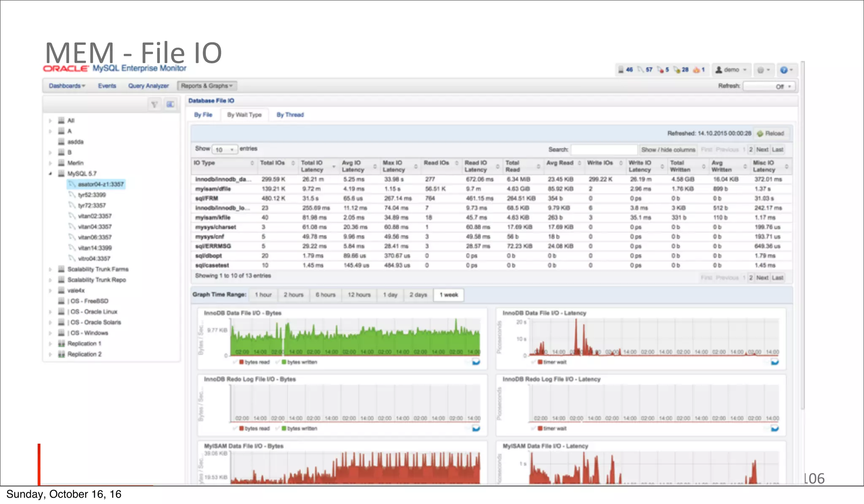This screenshot has height=504, width=864.
Task: Switch to the By Thread tab
Action: tap(290, 115)
